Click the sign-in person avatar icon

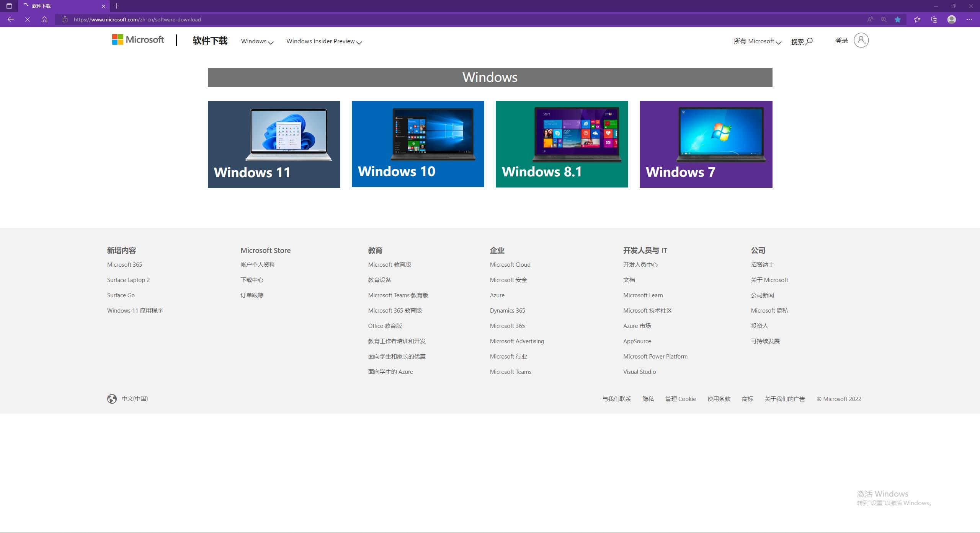[x=861, y=40]
